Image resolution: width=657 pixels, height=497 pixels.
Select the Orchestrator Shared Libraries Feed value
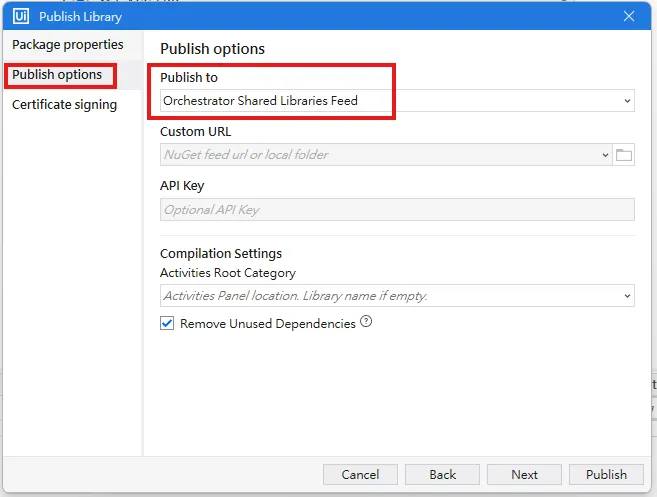coord(260,101)
